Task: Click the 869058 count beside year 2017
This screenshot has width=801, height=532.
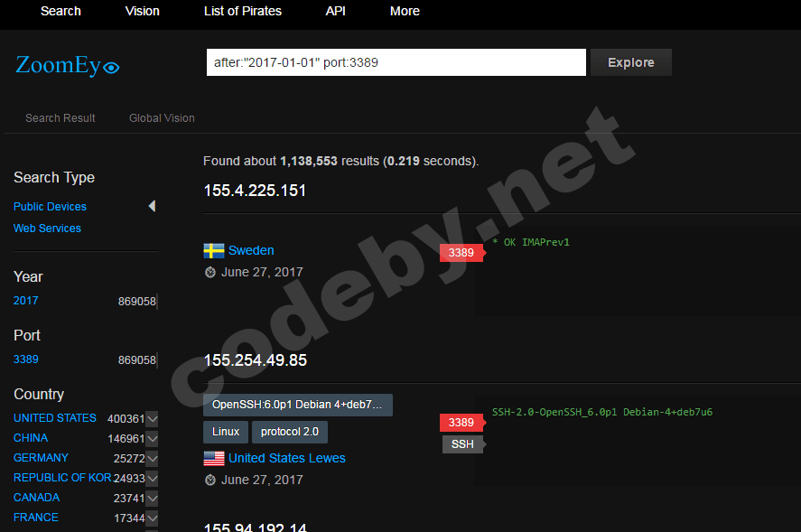Action: coord(137,302)
